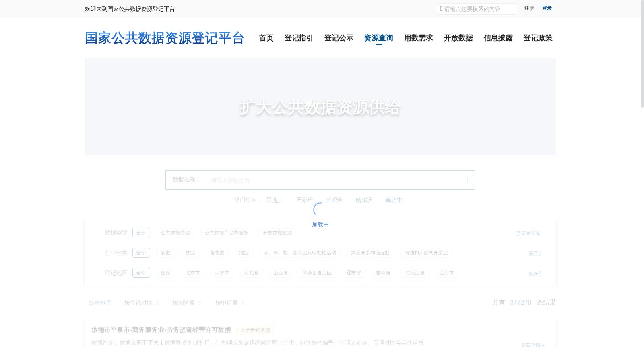Click the 登录 link
The width and height of the screenshot is (644, 347).
[x=547, y=8]
